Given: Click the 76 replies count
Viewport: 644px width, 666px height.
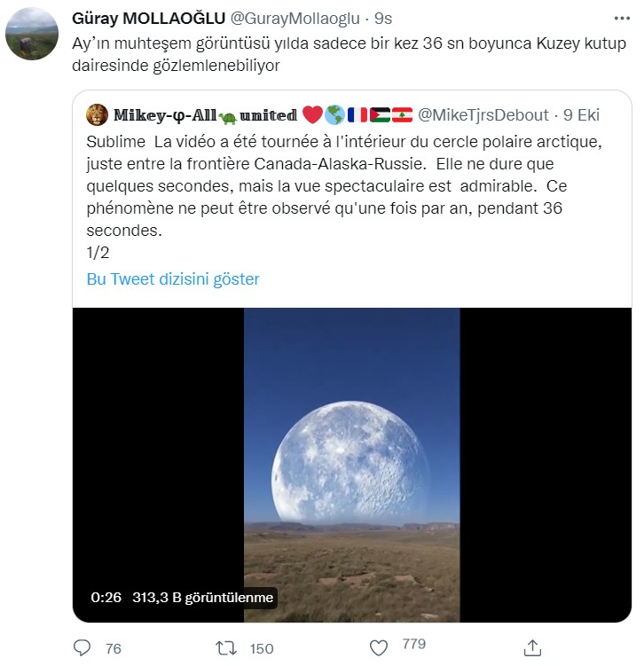Looking at the screenshot, I should (114, 648).
